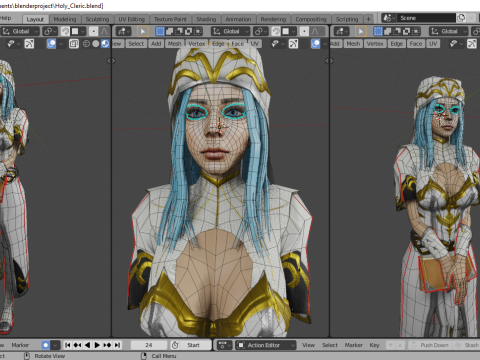Click the sidebar toggle arrow between the left and middle viewports

tap(111, 61)
